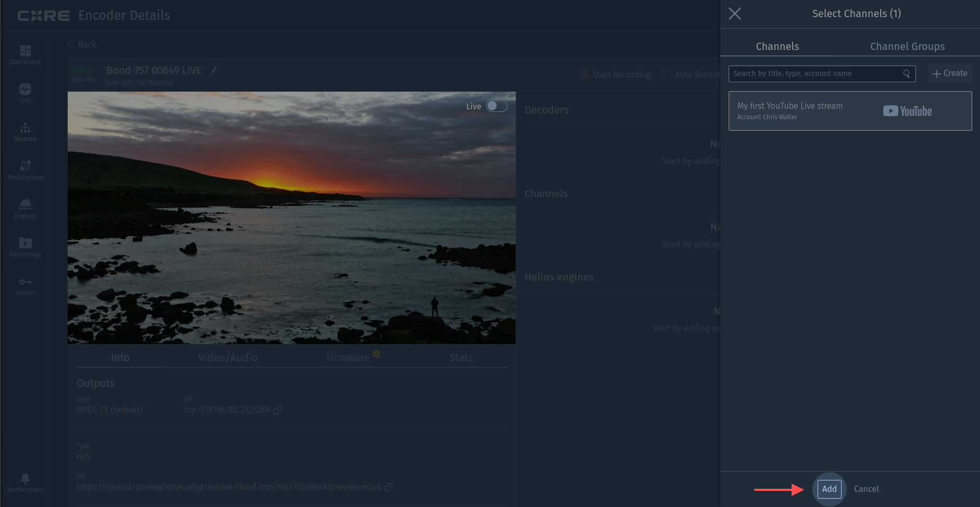Viewport: 980px width, 507px height.
Task: Copy the HLS preview URL
Action: click(388, 487)
